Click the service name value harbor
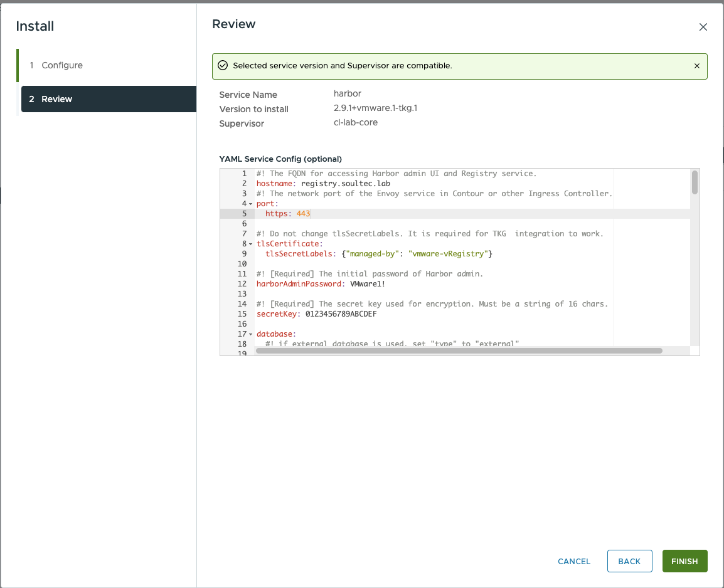The image size is (724, 588). (x=347, y=93)
